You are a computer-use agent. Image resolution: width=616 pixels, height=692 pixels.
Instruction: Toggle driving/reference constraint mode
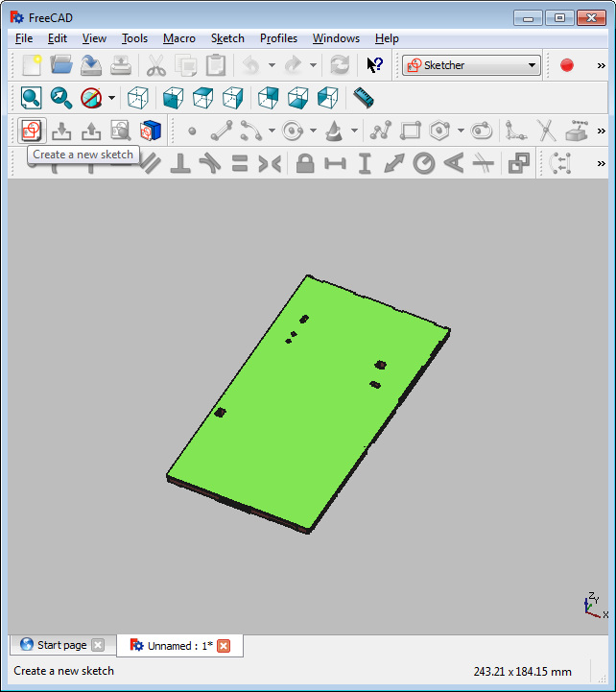[519, 163]
